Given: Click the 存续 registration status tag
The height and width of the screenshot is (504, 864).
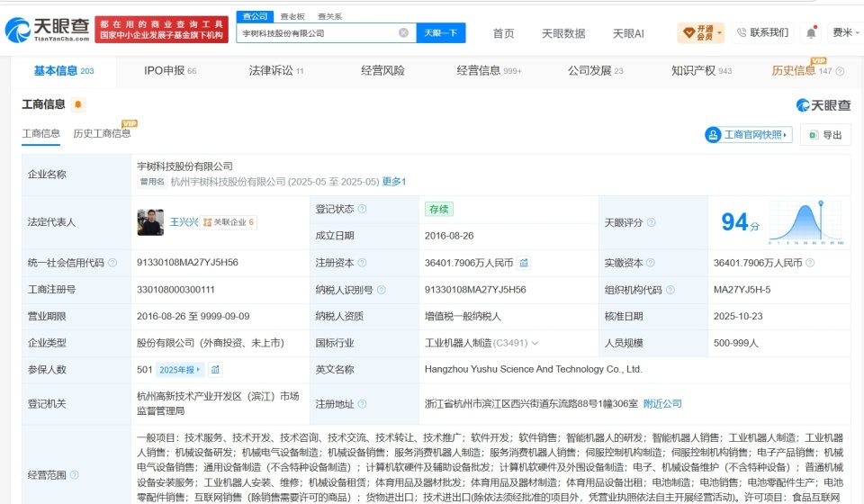Looking at the screenshot, I should [438, 210].
